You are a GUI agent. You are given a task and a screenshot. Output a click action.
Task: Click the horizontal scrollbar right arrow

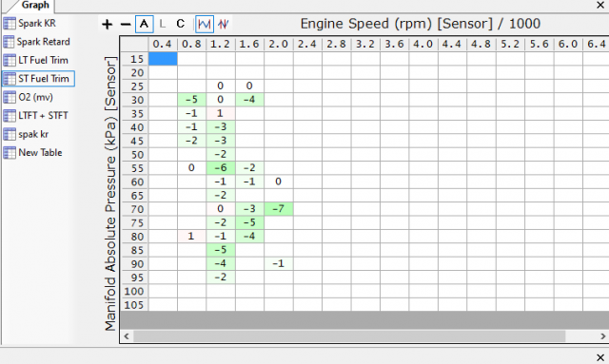pyautogui.click(x=602, y=336)
